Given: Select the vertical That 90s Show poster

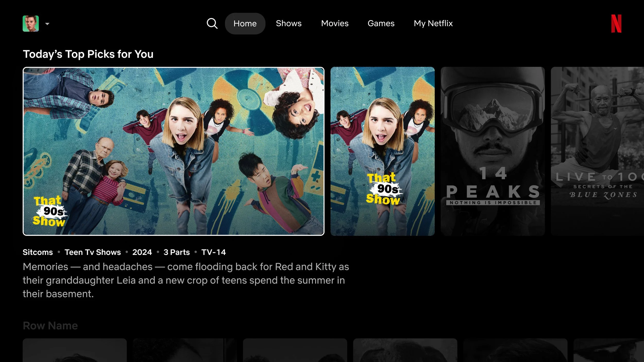Looking at the screenshot, I should pyautogui.click(x=382, y=151).
